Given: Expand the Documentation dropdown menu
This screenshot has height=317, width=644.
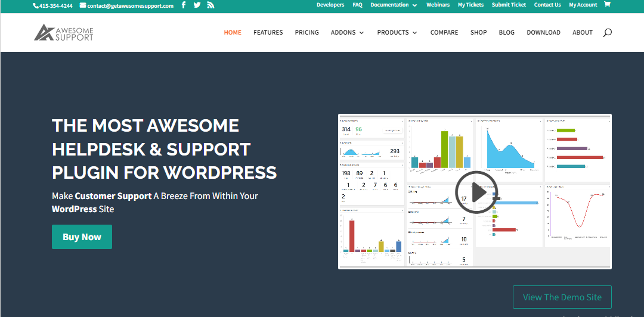Looking at the screenshot, I should point(394,5).
